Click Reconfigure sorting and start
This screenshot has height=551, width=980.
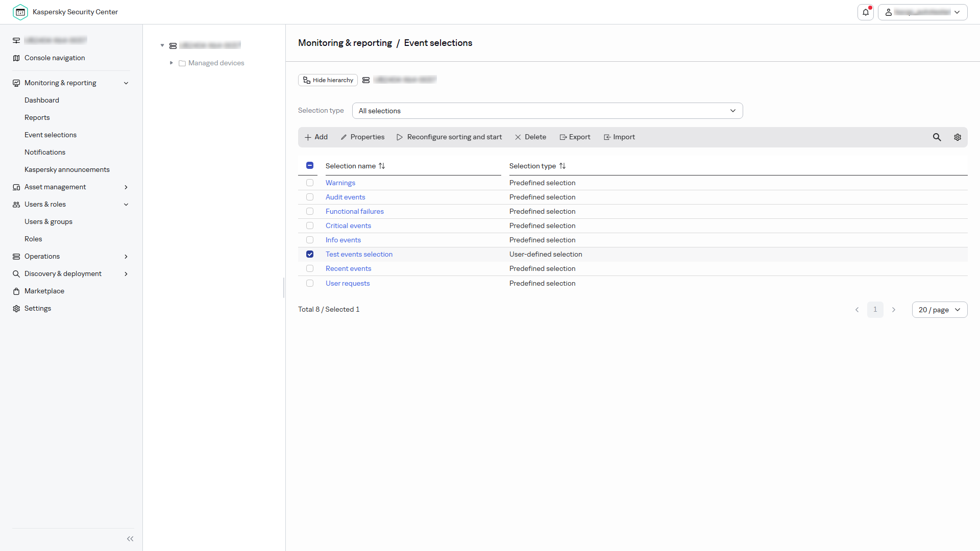tap(449, 137)
